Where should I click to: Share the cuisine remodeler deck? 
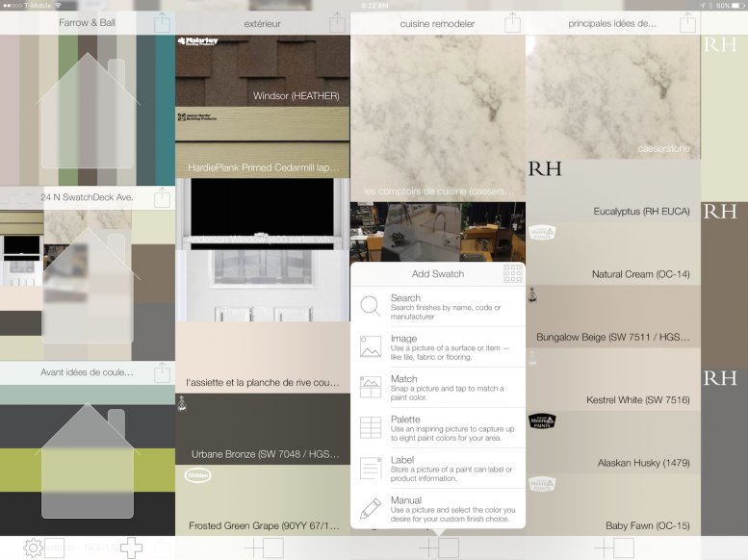512,22
